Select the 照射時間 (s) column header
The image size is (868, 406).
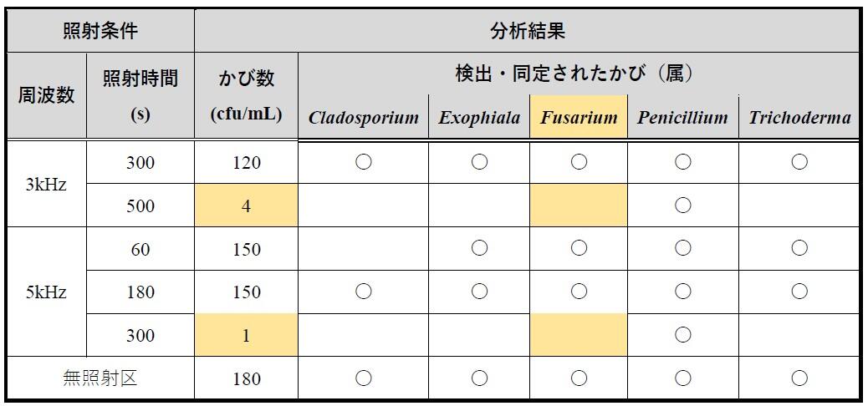point(140,96)
